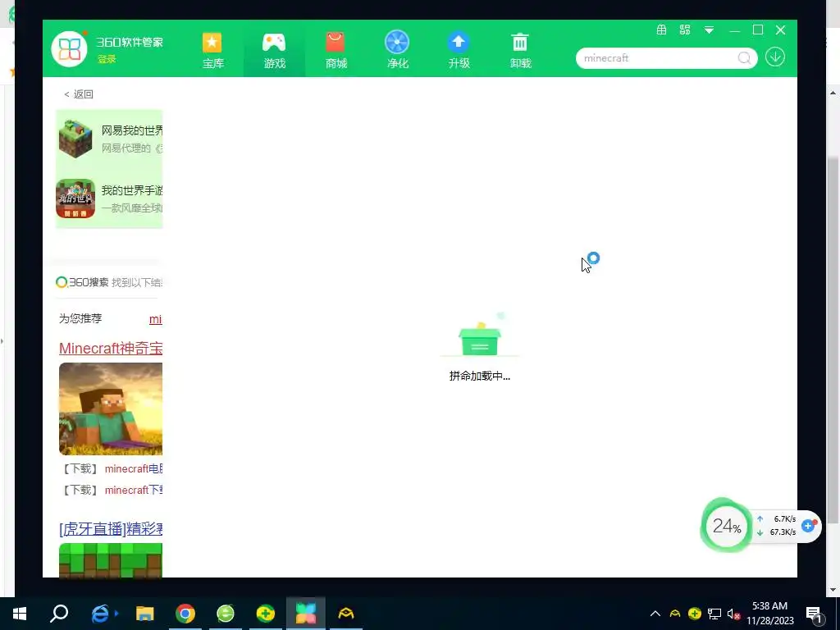Viewport: 840px width, 630px height.
Task: Launch Internet Explorer from the taskbar
Action: tap(102, 614)
